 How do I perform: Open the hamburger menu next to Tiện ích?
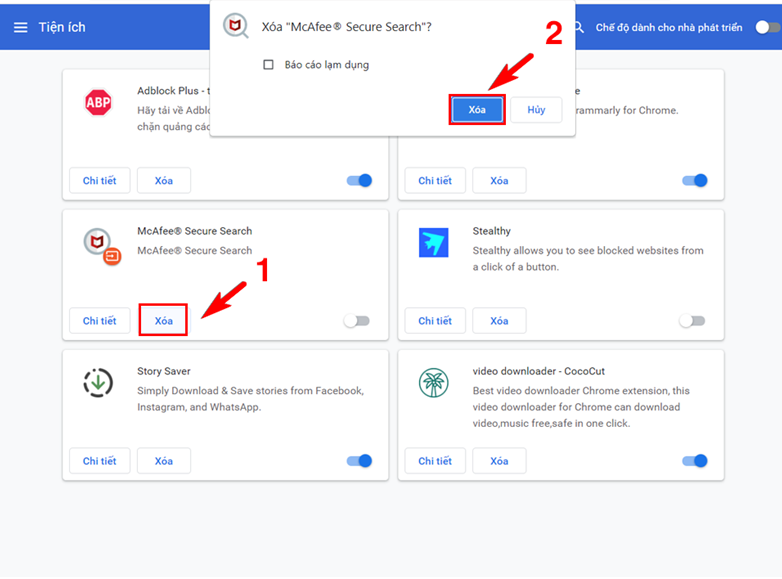coord(20,27)
